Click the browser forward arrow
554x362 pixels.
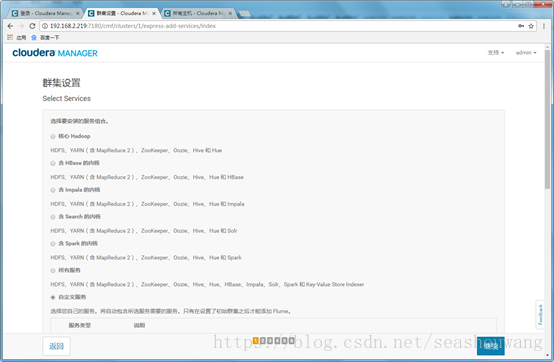[x=21, y=26]
